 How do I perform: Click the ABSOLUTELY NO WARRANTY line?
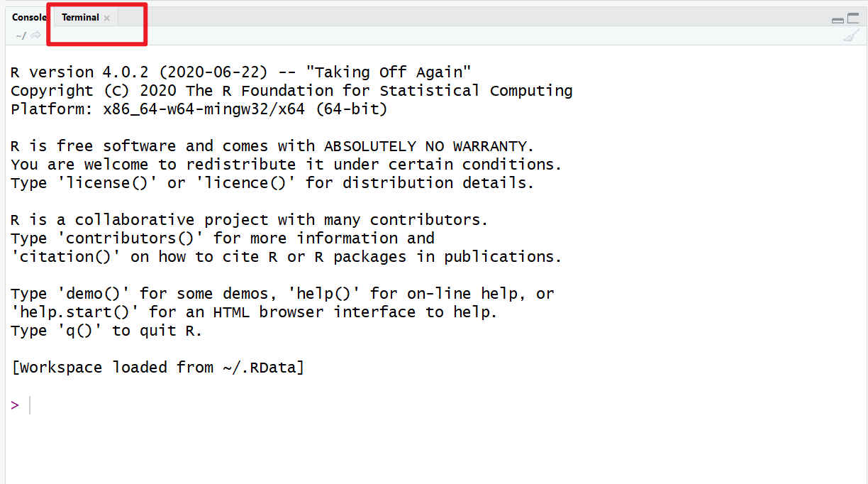pos(272,146)
